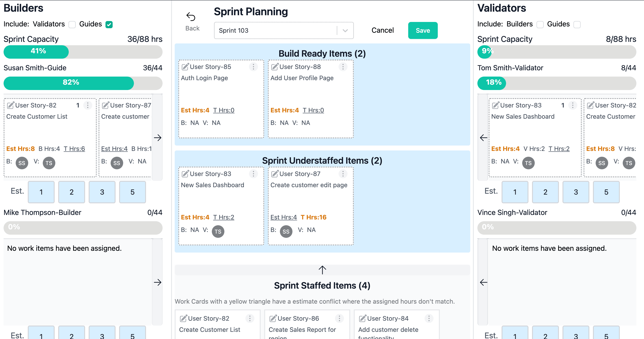Click right arrow beside Susan Smith's work items
This screenshot has height=339, width=644.
(x=158, y=137)
